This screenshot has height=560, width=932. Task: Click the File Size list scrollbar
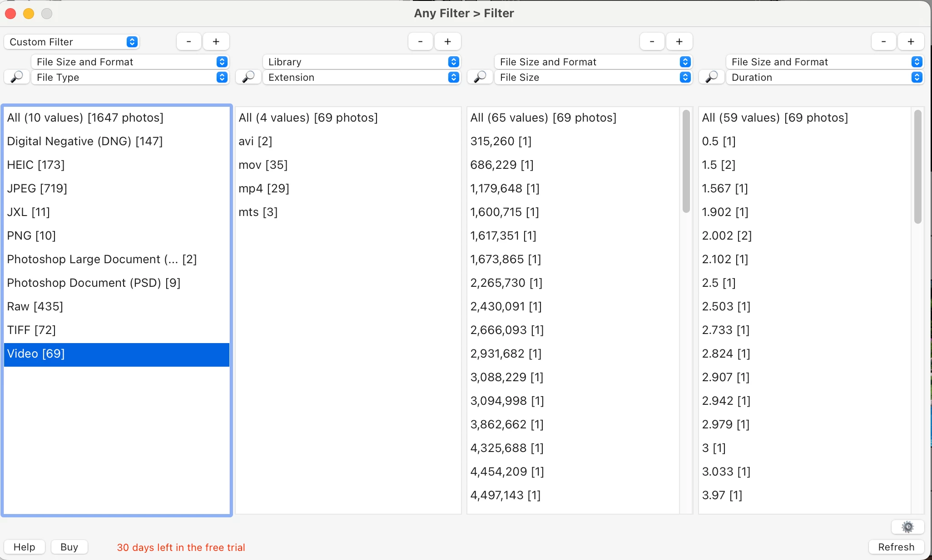pos(686,162)
